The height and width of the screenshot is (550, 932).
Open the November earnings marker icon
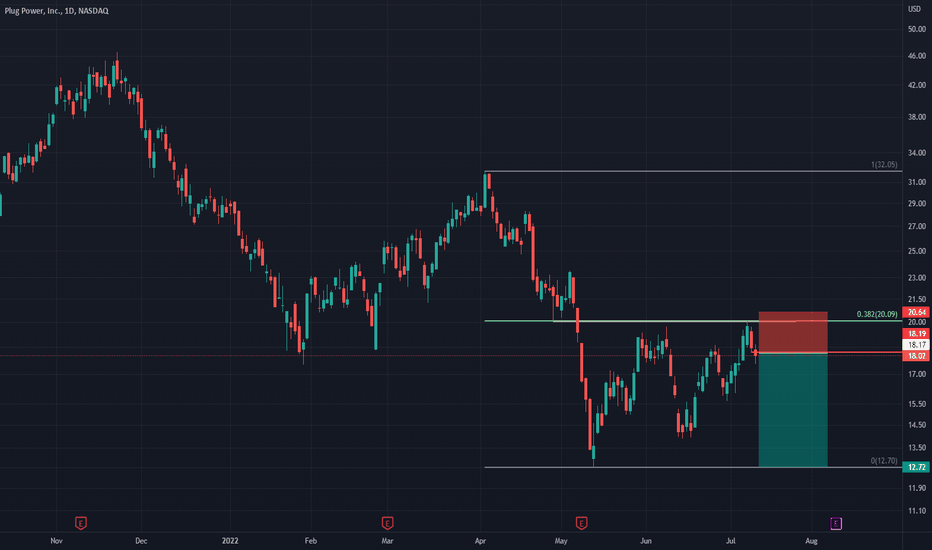pos(81,523)
